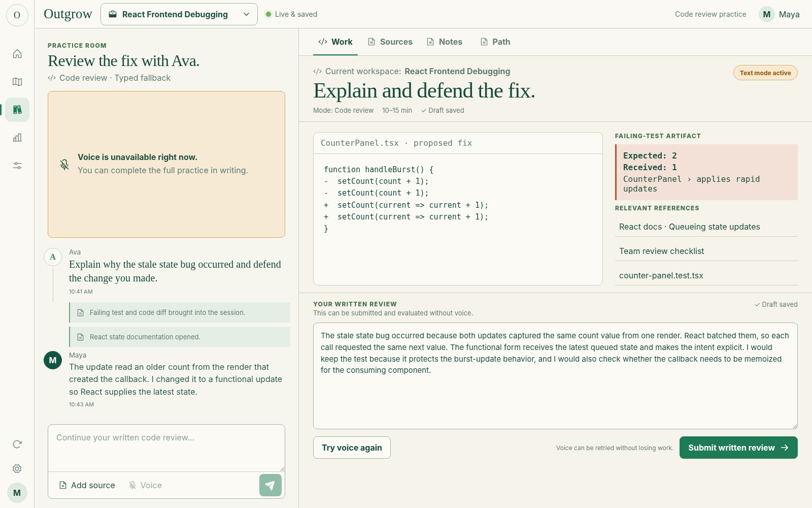Switch to the Notes tab
Image resolution: width=812 pixels, height=508 pixels.
445,42
